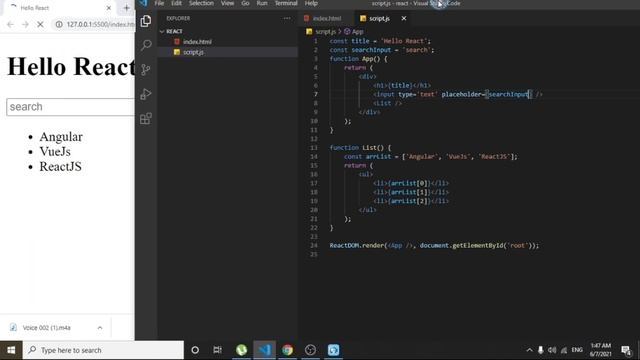This screenshot has width=640, height=360.
Task: Stop loading the browser page
Action: click(x=40, y=24)
